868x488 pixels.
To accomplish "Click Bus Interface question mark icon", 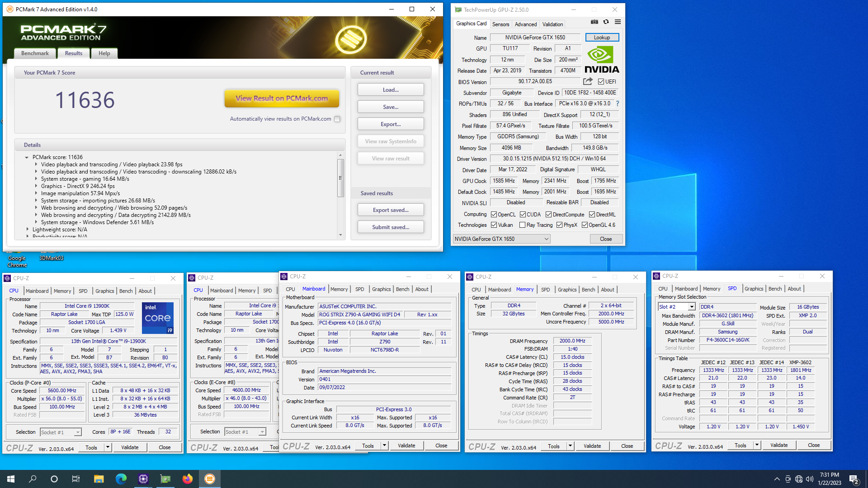I will [617, 103].
